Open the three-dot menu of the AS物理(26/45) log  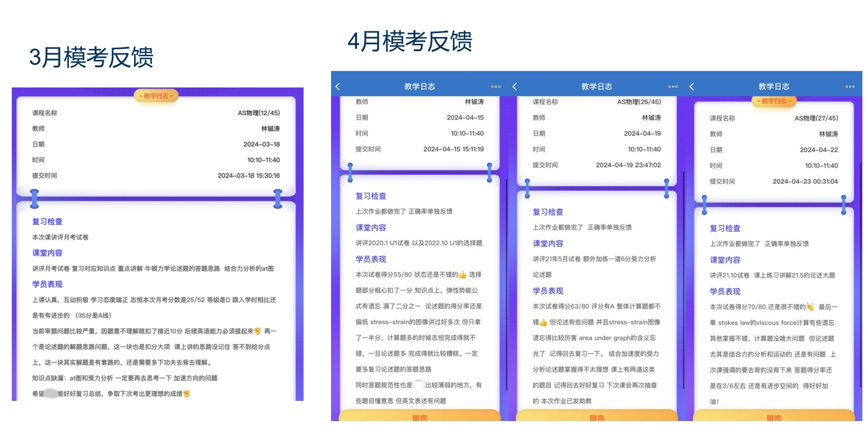tap(673, 87)
